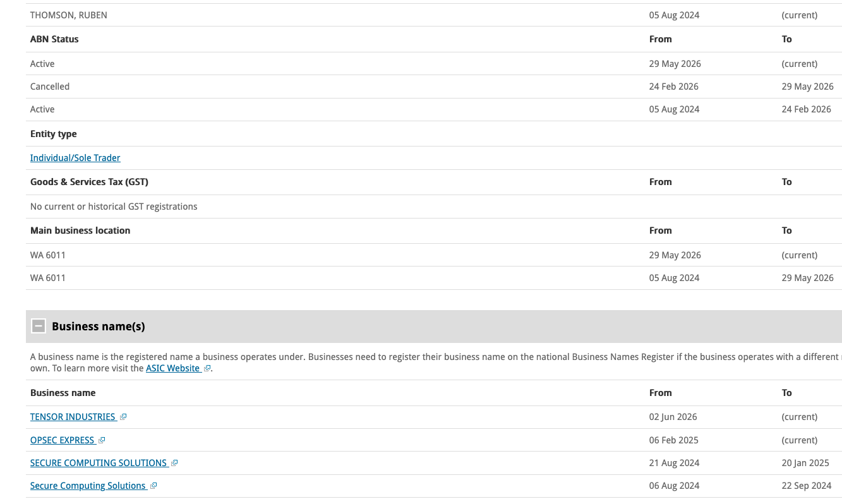Viewport: 842px width, 504px height.
Task: Select the name THOMSON, RUBEN
Action: click(x=69, y=15)
